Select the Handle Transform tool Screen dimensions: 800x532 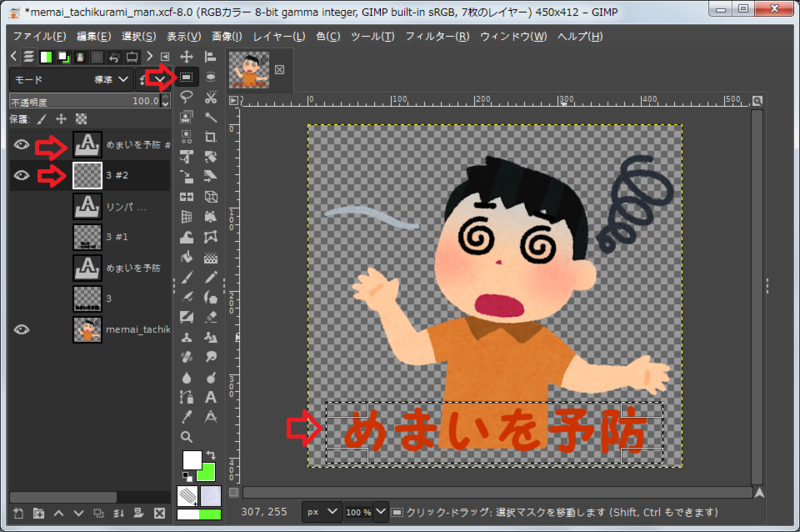point(210,217)
